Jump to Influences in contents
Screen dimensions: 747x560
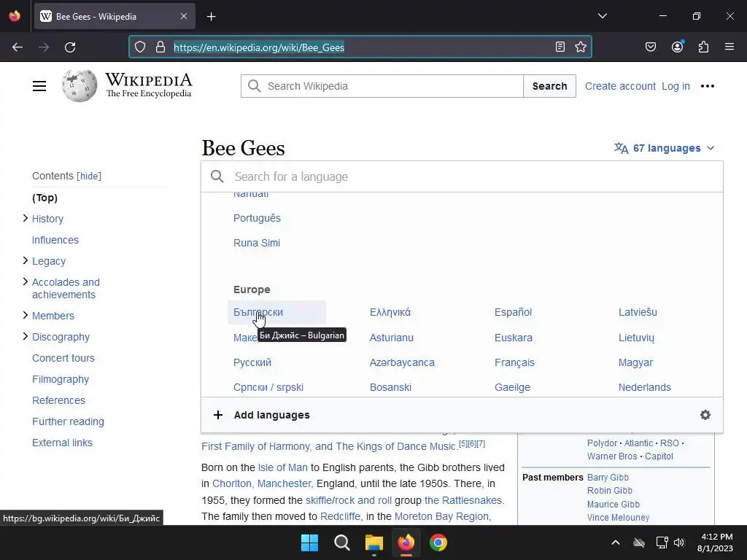tap(55, 240)
